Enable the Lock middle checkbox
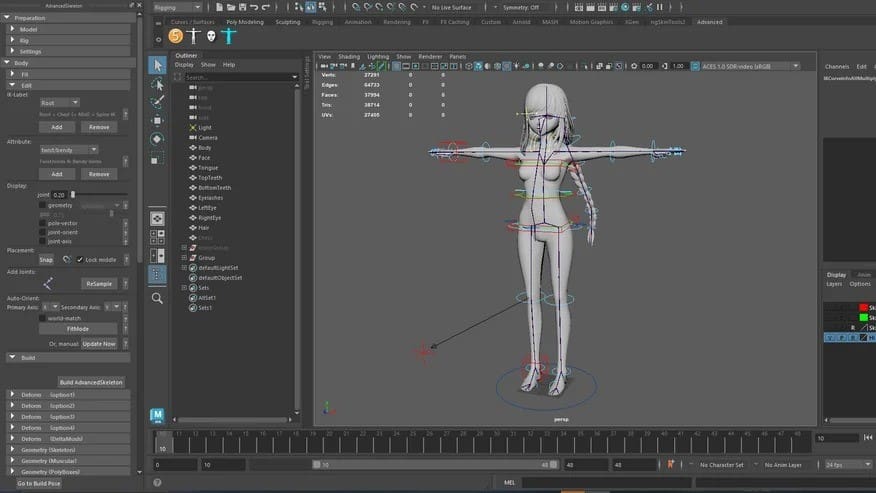 pyautogui.click(x=80, y=259)
